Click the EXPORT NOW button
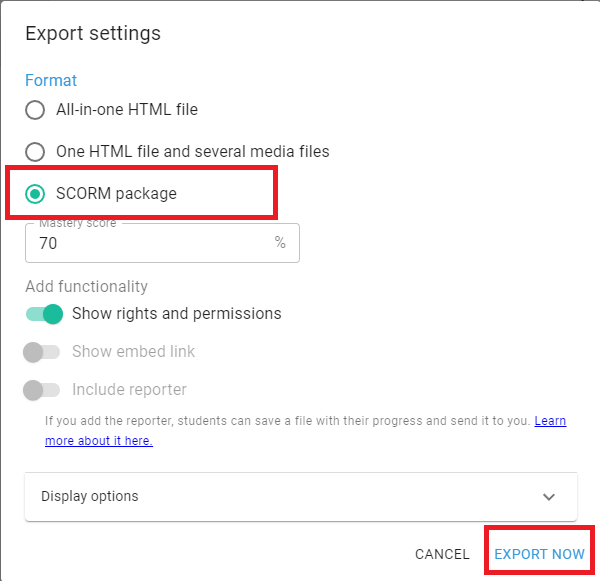The width and height of the screenshot is (600, 581). 539,554
